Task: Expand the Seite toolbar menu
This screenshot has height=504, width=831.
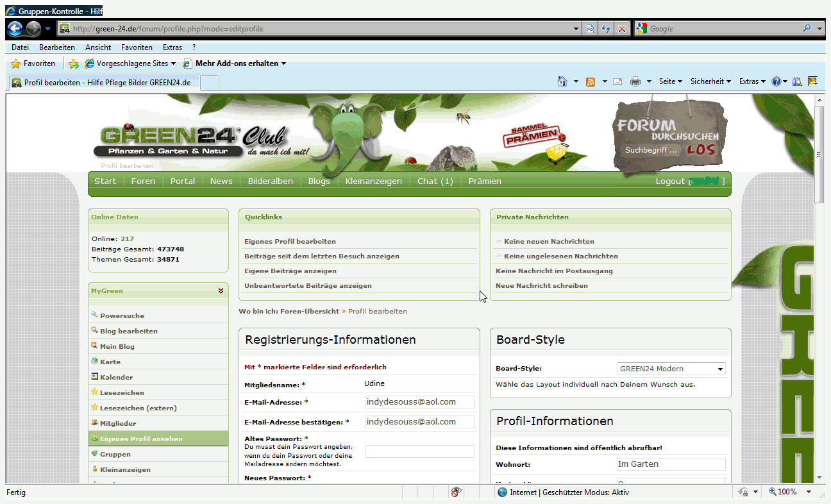Action: (x=670, y=81)
